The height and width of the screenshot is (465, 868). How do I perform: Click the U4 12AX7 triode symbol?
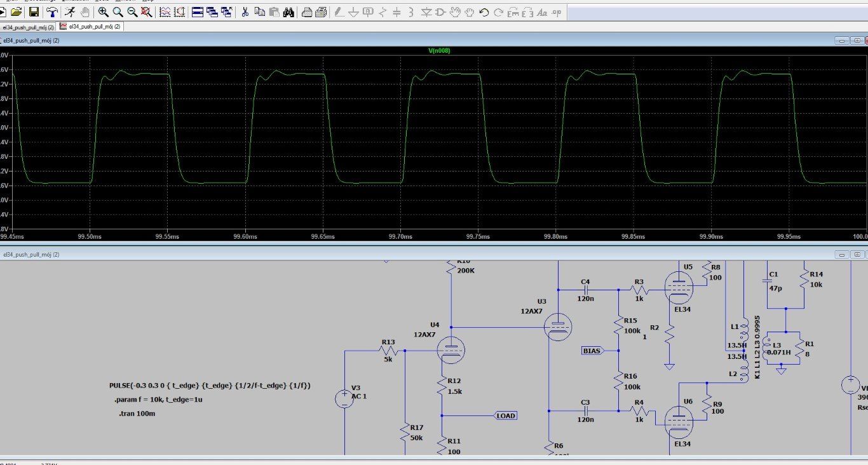(x=451, y=351)
